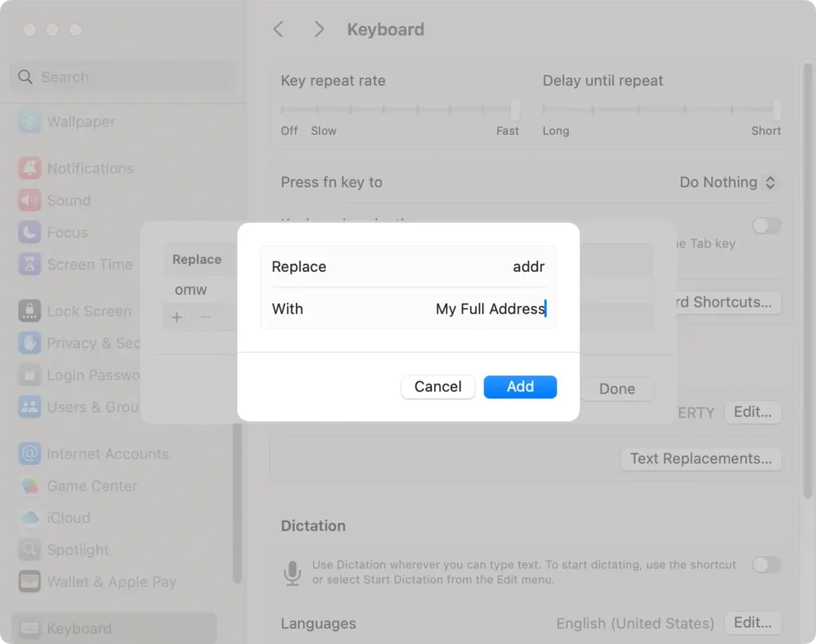This screenshot has height=644, width=816.
Task: Toggle the Dictation switch off
Action: coord(767,565)
